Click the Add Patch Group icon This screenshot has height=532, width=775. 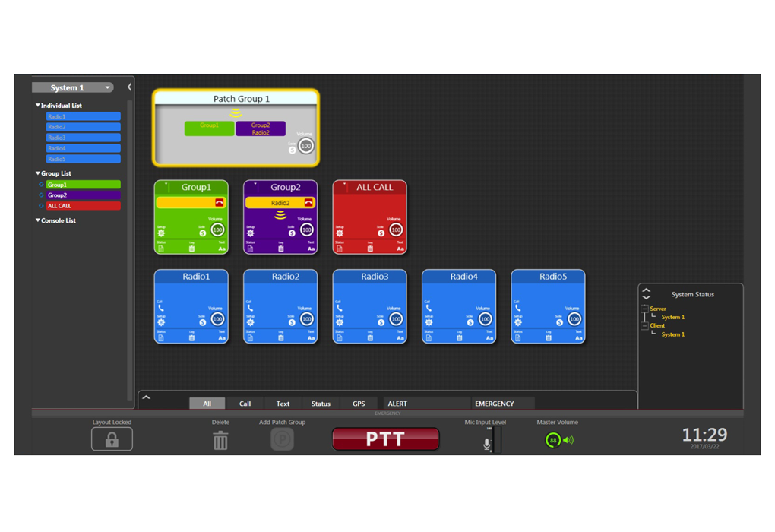(x=282, y=439)
